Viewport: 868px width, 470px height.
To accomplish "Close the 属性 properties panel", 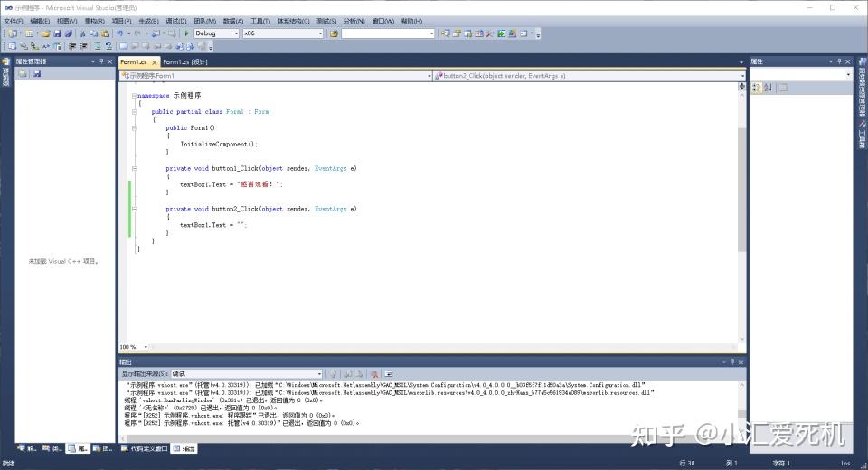I will pyautogui.click(x=847, y=61).
